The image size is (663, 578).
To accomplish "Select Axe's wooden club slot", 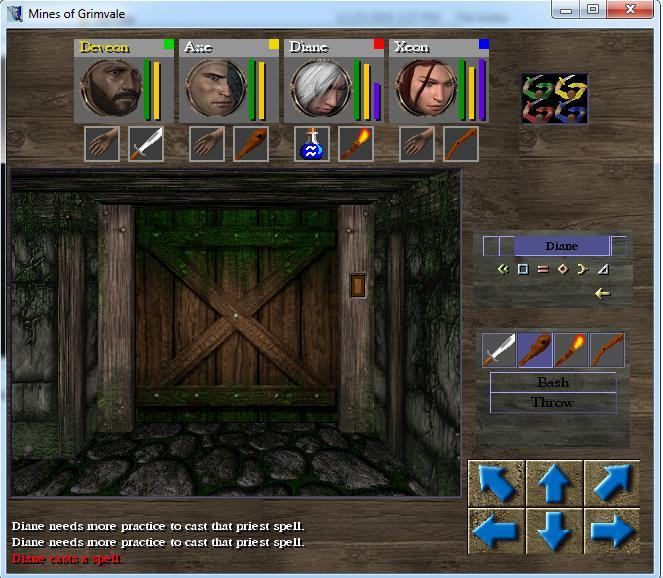I will click(x=251, y=144).
